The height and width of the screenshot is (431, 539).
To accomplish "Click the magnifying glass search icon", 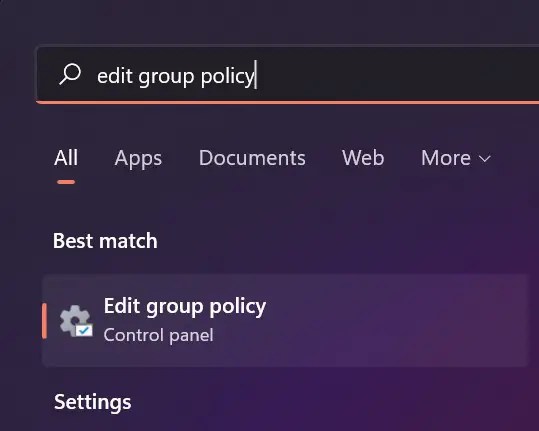I will 70,74.
